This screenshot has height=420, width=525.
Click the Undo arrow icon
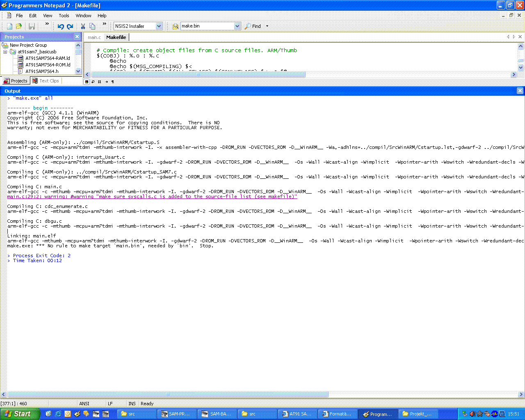[x=61, y=26]
